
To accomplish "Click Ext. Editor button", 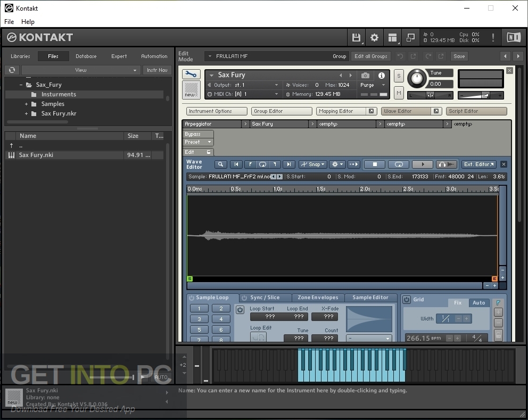I will (x=479, y=164).
